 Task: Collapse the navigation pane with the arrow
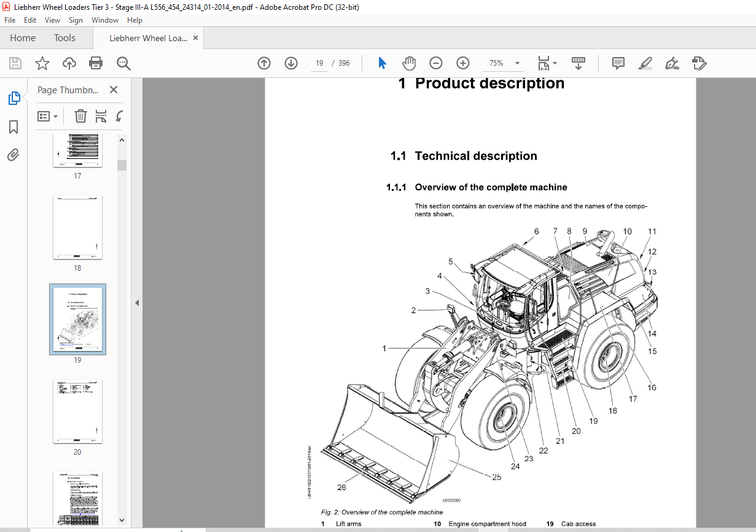(x=137, y=303)
